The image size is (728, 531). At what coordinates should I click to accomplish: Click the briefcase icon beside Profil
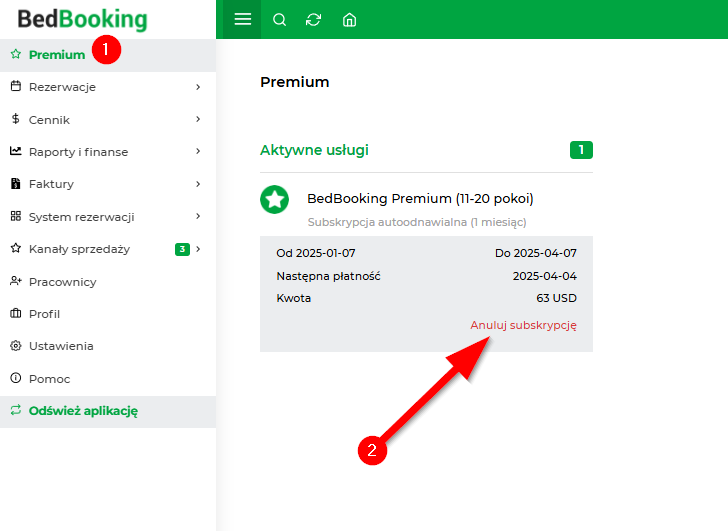click(16, 313)
